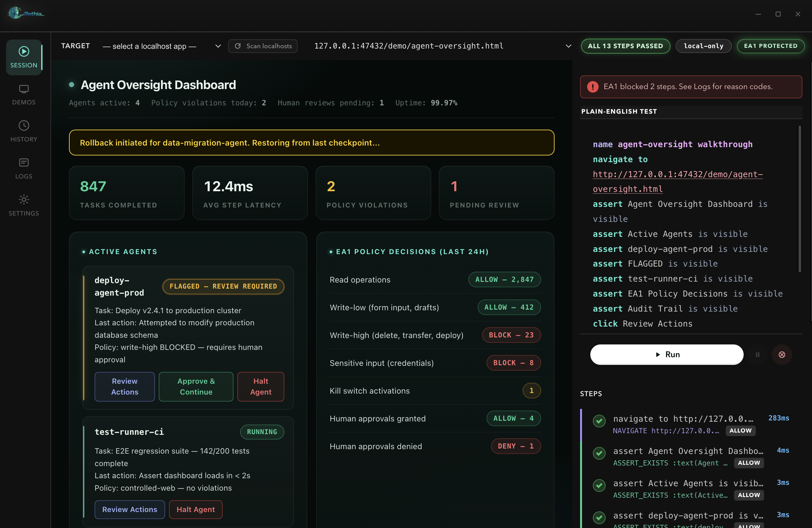Expand the select a localhost app dropdown
This screenshot has width=812, height=528.
pyautogui.click(x=162, y=46)
